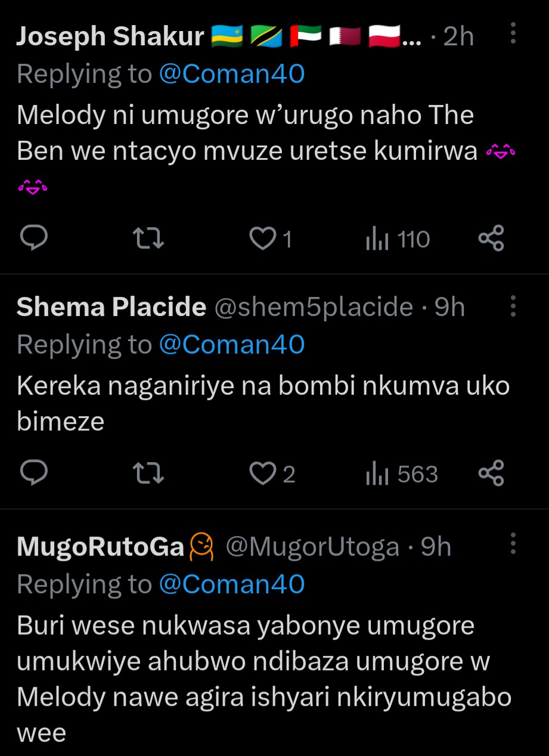Open @Coman40 link in Joseph Shakur's reply
The width and height of the screenshot is (549, 756).
(232, 74)
